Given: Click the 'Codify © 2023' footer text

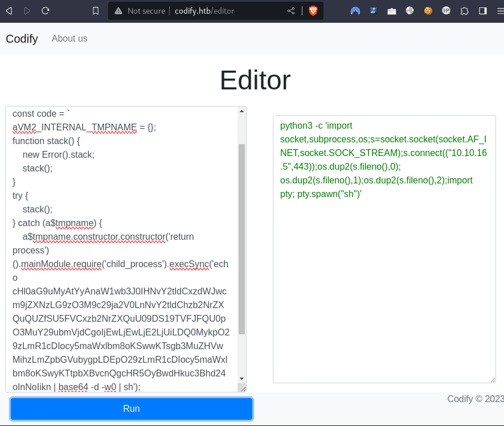Looking at the screenshot, I should [x=476, y=399].
